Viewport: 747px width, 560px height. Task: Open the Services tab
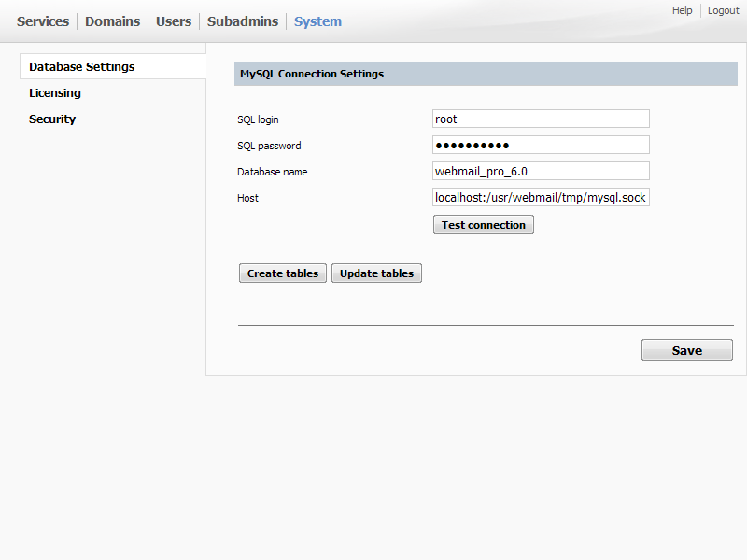click(43, 21)
